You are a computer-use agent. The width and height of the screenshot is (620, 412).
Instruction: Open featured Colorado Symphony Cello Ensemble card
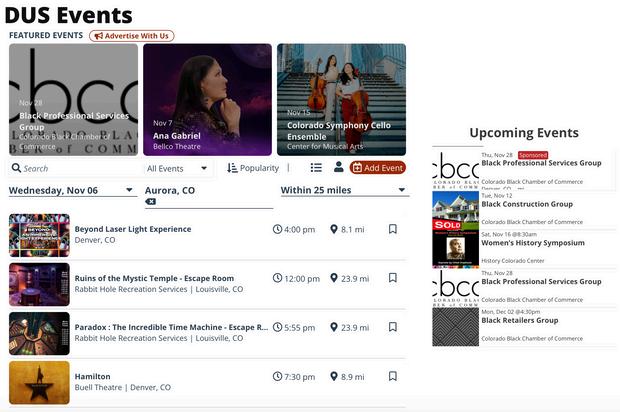coord(341,99)
